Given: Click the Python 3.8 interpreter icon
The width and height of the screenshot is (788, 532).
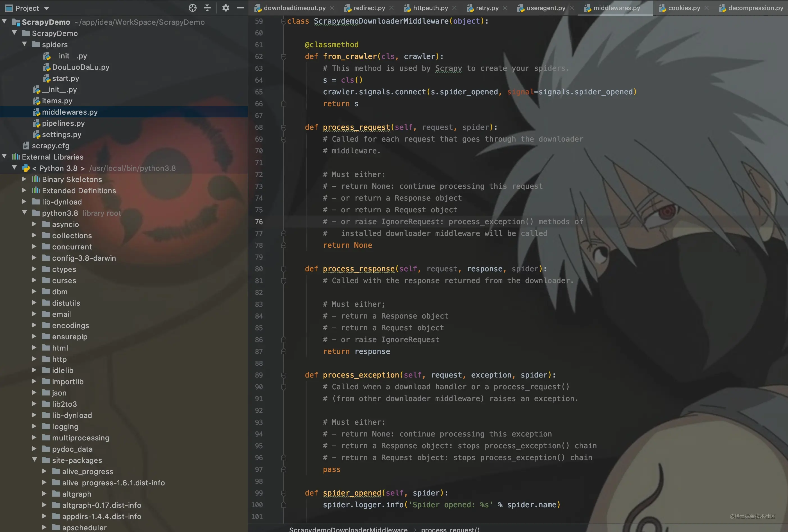Looking at the screenshot, I should click(26, 168).
